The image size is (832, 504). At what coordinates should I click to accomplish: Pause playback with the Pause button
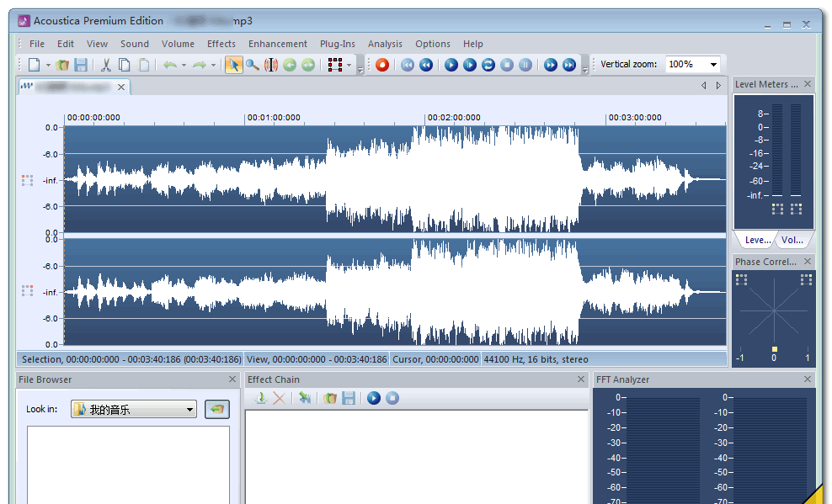point(525,65)
